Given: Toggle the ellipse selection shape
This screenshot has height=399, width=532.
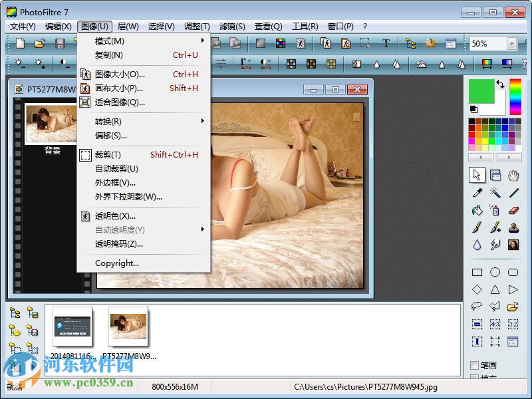Looking at the screenshot, I should (495, 272).
